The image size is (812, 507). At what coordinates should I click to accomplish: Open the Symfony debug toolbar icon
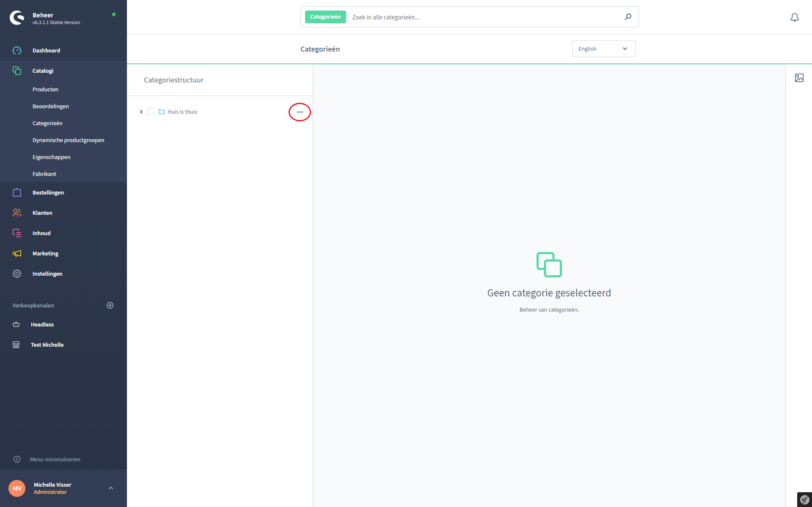[x=804, y=499]
